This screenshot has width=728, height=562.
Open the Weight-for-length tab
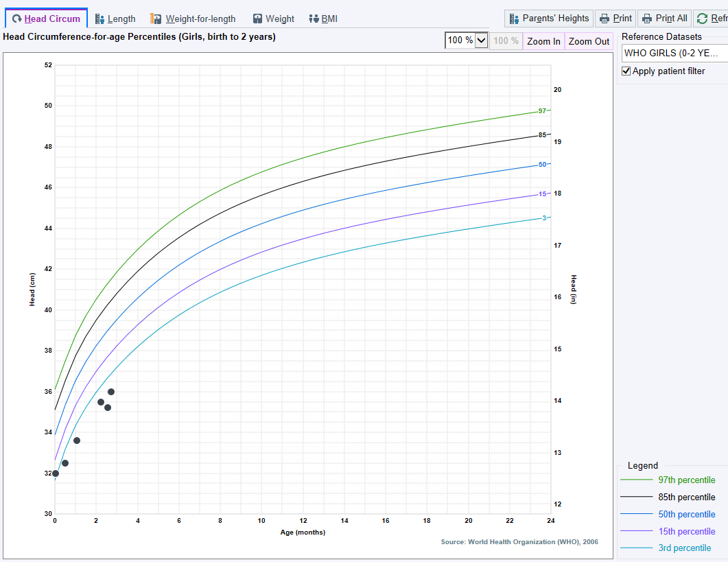193,19
